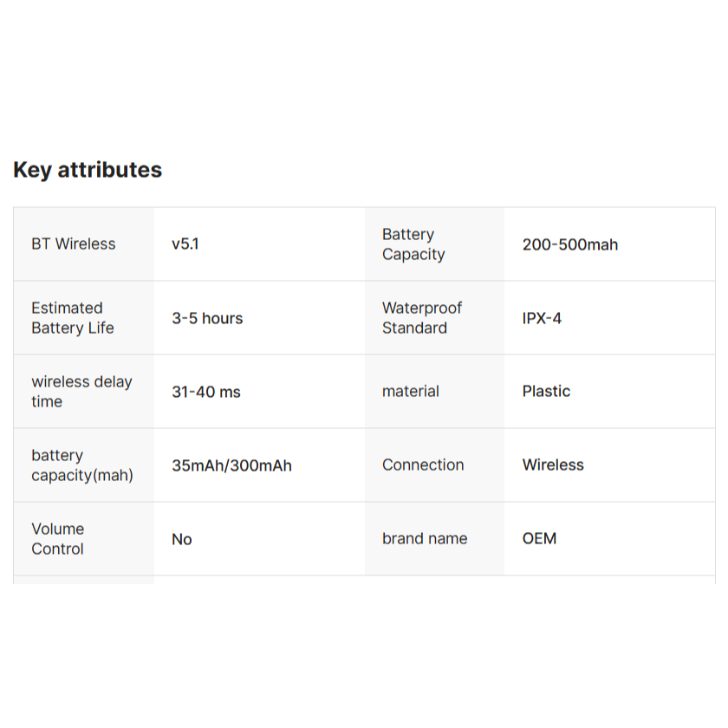Select the 31-40 ms value

[206, 392]
